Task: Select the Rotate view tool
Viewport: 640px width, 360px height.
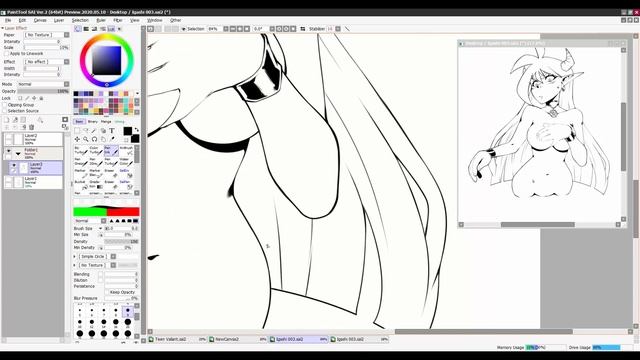Action: pyautogui.click(x=94, y=139)
